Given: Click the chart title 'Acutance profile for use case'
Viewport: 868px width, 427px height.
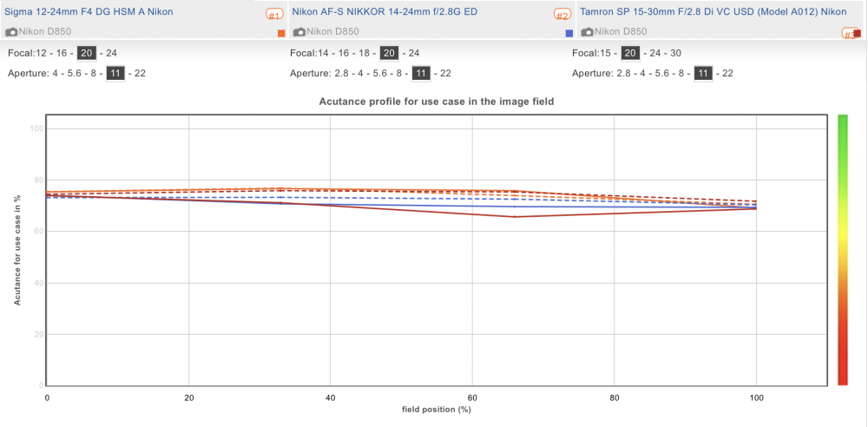Looking at the screenshot, I should [x=437, y=102].
